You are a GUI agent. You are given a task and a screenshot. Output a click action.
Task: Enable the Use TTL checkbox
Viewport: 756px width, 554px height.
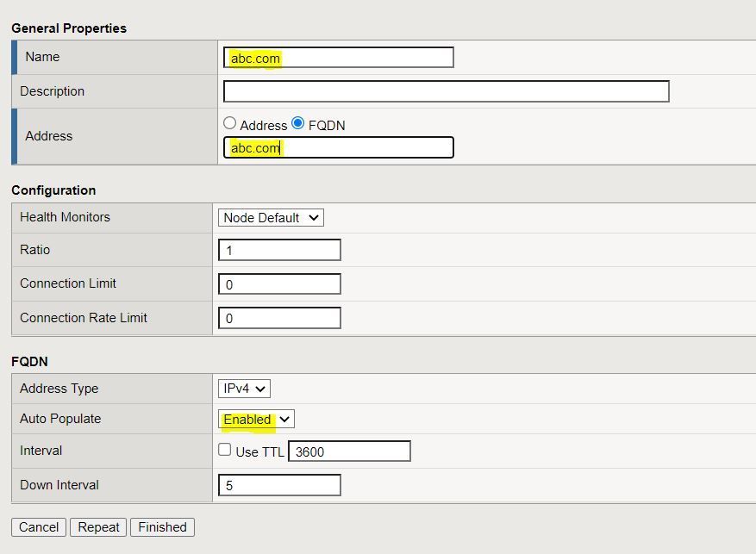pos(225,450)
